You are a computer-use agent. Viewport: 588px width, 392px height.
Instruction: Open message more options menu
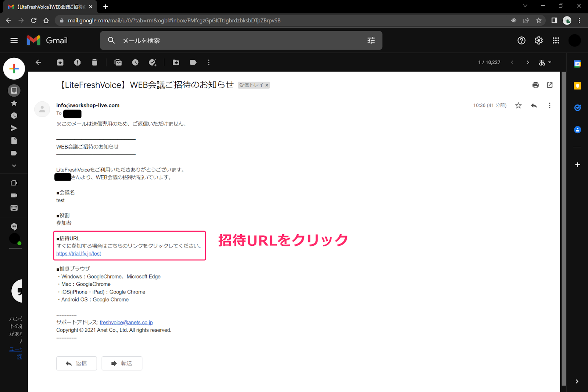pyautogui.click(x=550, y=106)
